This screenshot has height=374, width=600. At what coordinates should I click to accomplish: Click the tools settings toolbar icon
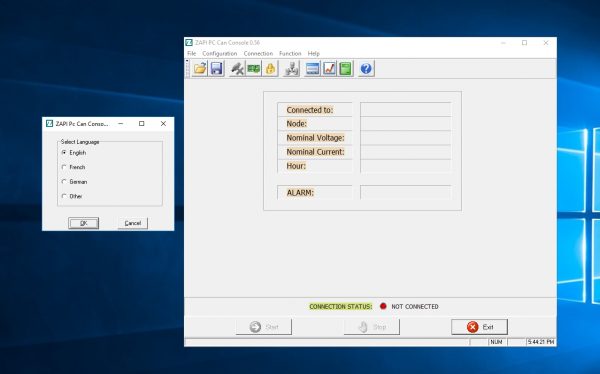click(237, 69)
